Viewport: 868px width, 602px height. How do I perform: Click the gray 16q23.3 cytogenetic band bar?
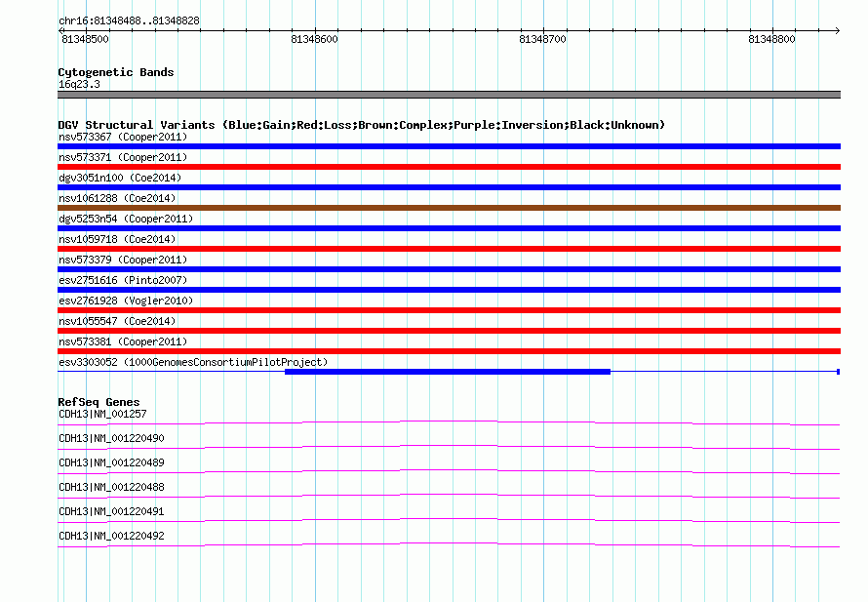tap(449, 95)
